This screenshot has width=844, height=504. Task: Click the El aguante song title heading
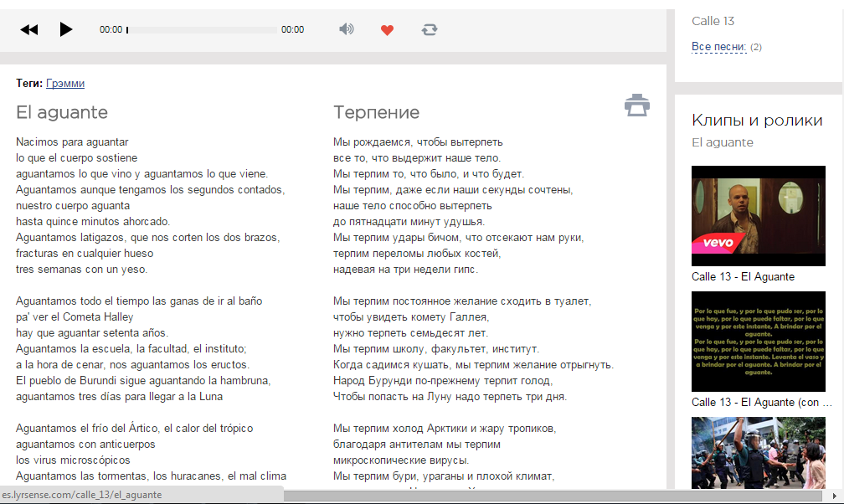[62, 112]
